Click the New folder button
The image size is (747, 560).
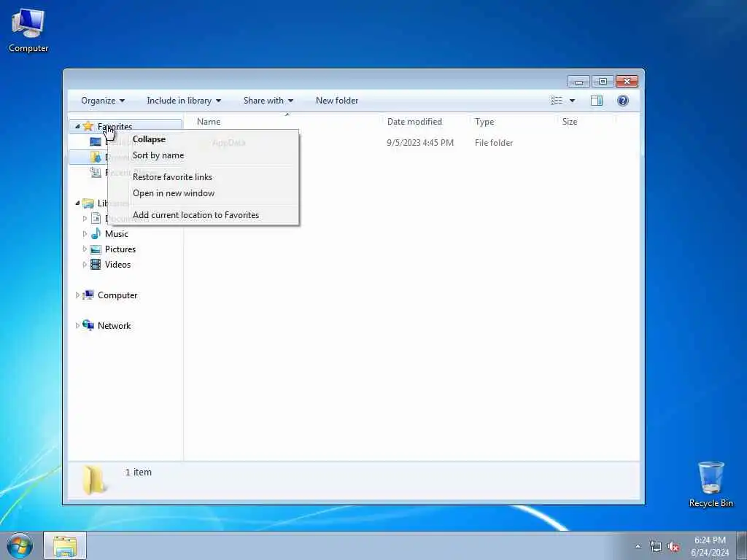click(337, 101)
